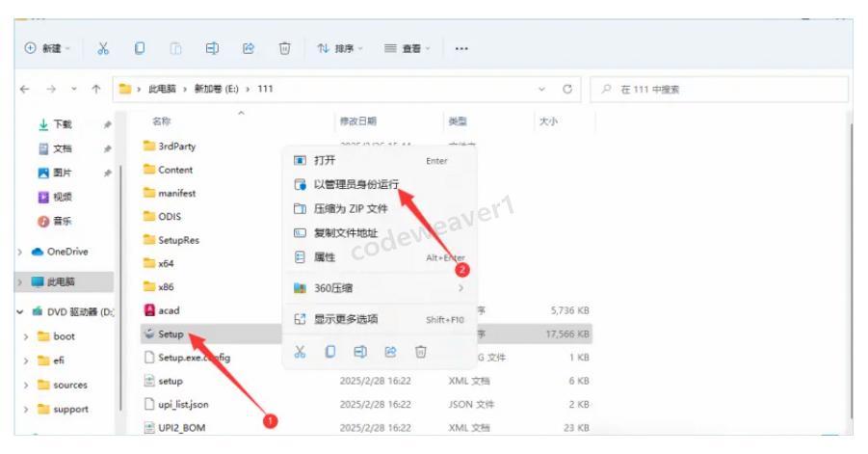The image size is (868, 454).
Task: Click 此电脑 in the address breadcrumb
Action: click(x=162, y=89)
